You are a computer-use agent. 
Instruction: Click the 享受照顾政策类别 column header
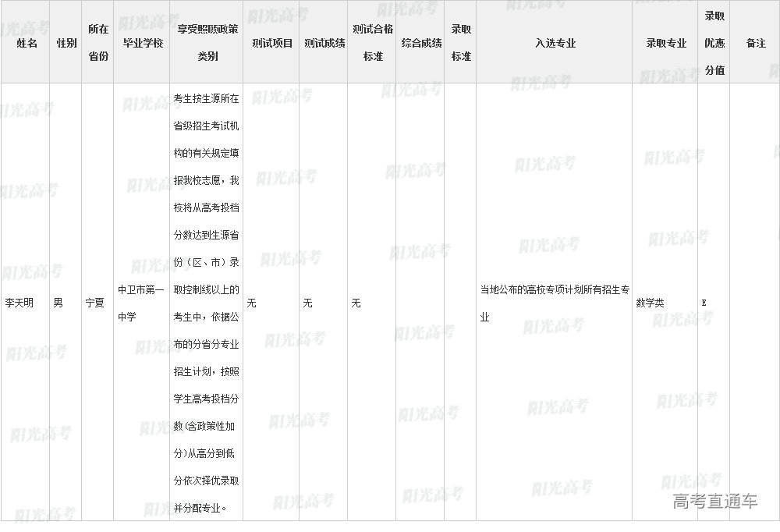[x=207, y=43]
